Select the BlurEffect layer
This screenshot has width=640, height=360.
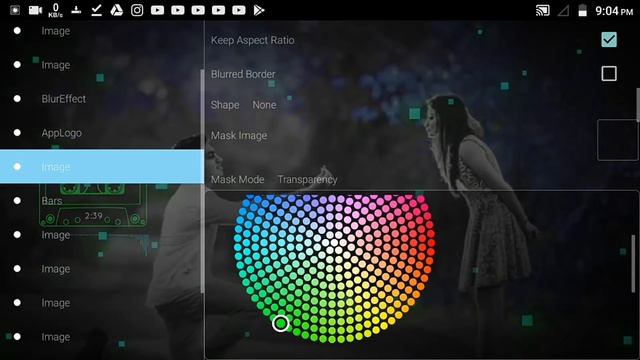64,99
